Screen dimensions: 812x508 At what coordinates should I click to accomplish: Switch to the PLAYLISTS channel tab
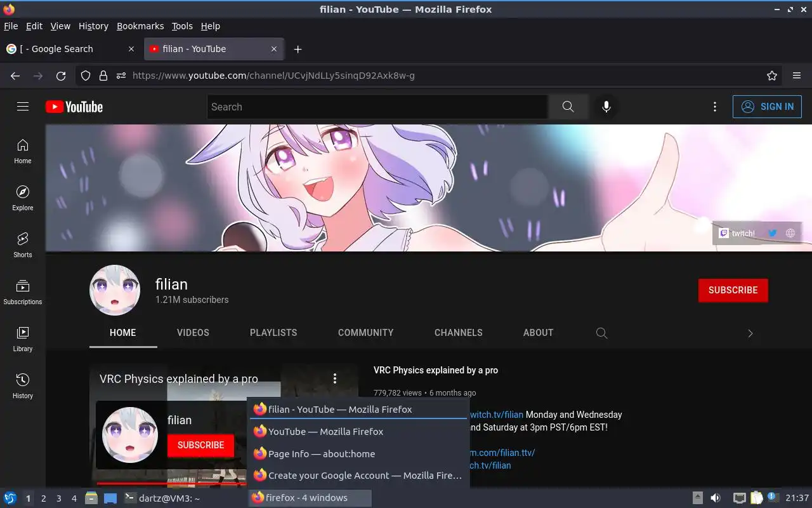tap(273, 333)
